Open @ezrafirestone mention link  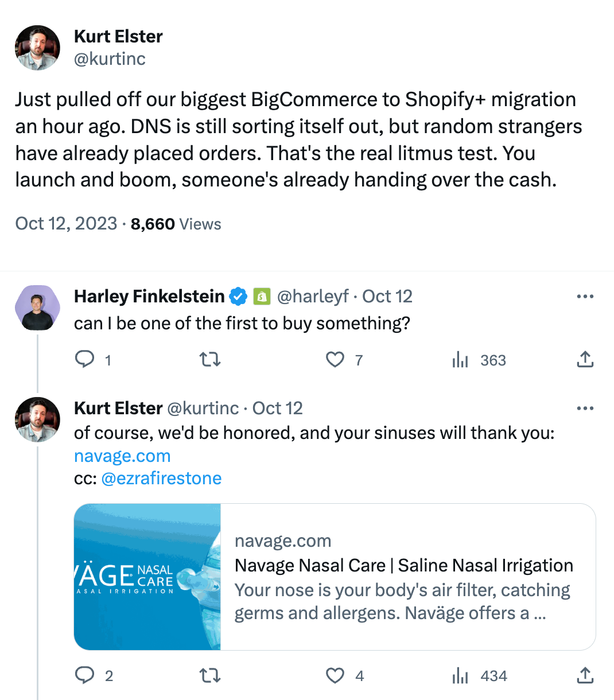click(161, 479)
